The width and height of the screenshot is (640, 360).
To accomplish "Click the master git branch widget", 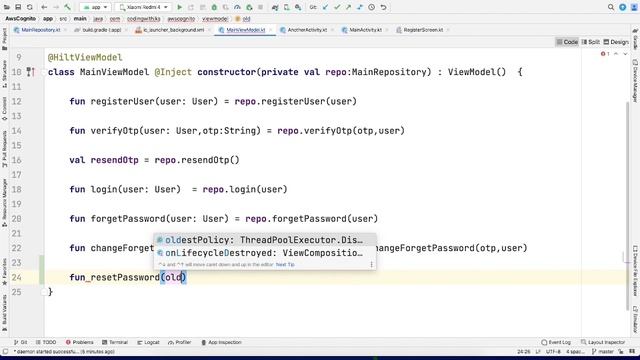I will pos(603,351).
